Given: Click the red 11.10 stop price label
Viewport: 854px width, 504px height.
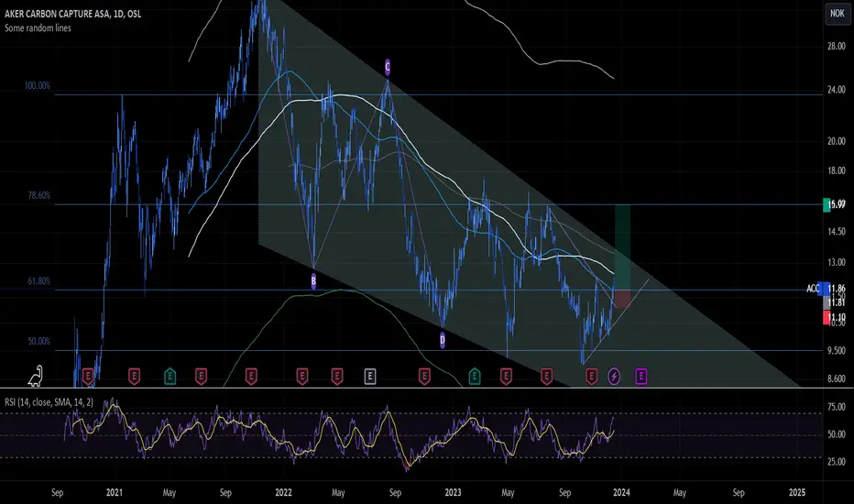Looking at the screenshot, I should (835, 317).
